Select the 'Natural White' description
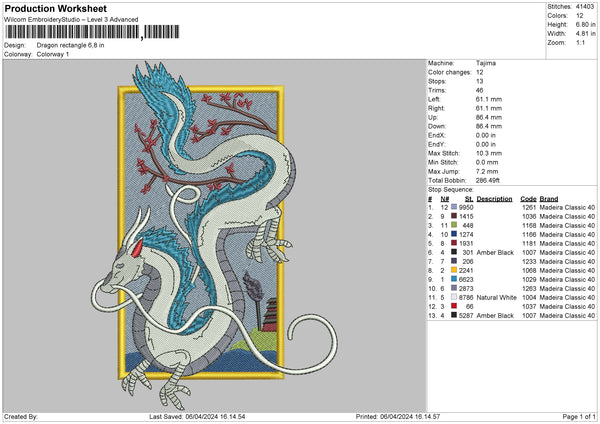This screenshot has height=424, width=600. [x=497, y=297]
